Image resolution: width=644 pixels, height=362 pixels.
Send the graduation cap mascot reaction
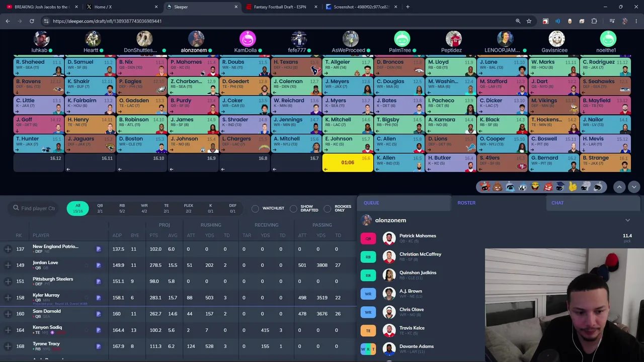(x=560, y=187)
